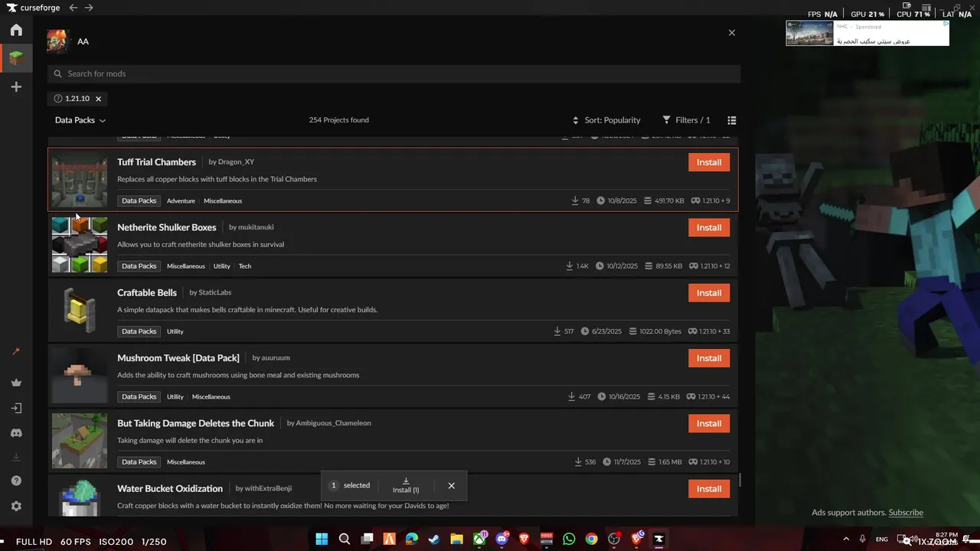Open the Subscribe link under the ad

point(906,513)
